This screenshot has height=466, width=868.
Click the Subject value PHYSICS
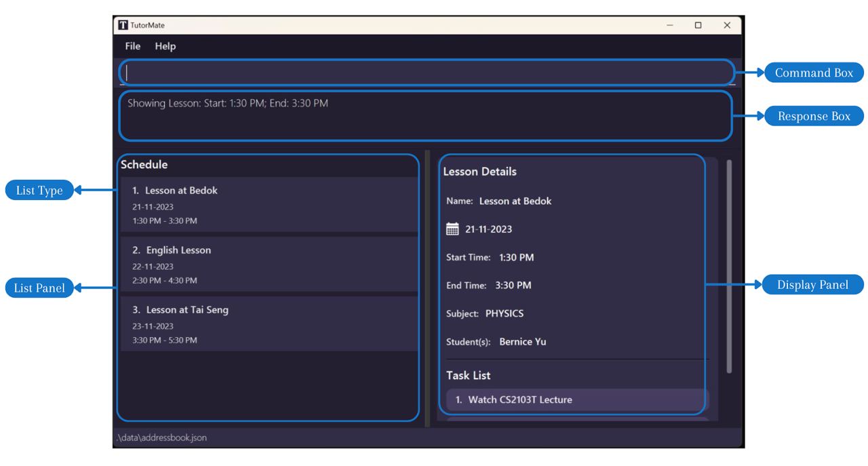[x=505, y=314]
